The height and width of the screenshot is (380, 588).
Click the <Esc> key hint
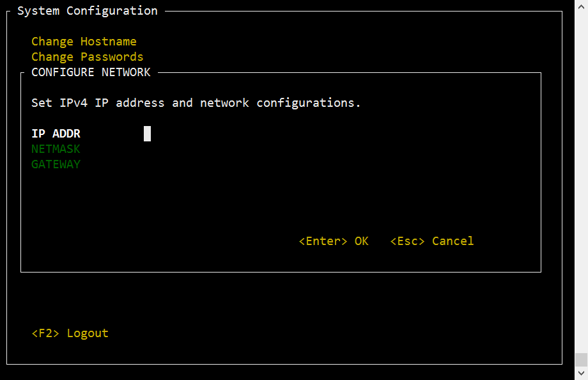click(x=407, y=241)
